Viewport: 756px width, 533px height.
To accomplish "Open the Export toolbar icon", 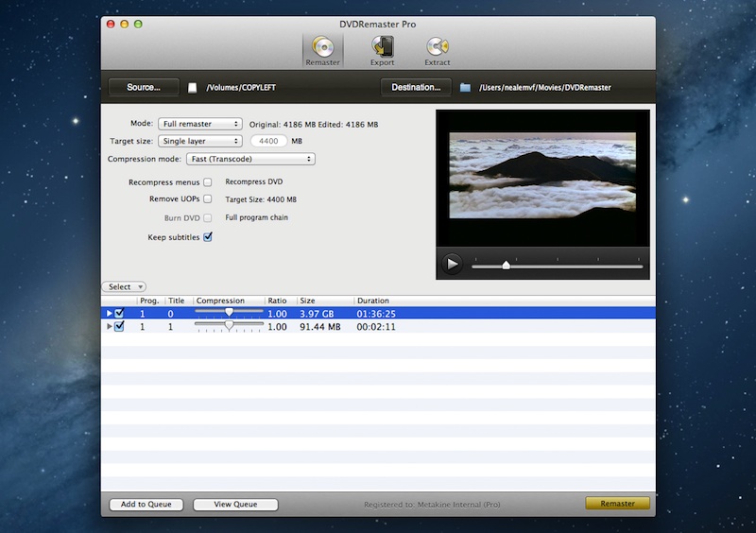I will click(x=382, y=49).
